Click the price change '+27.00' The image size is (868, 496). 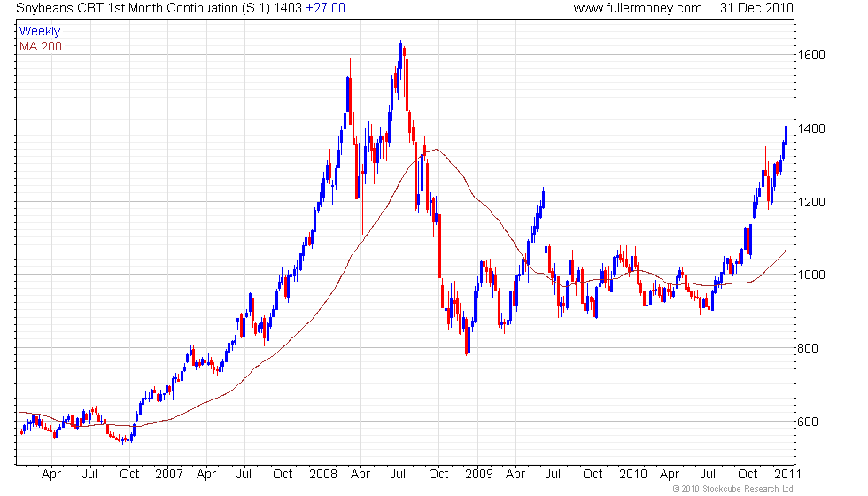click(326, 8)
